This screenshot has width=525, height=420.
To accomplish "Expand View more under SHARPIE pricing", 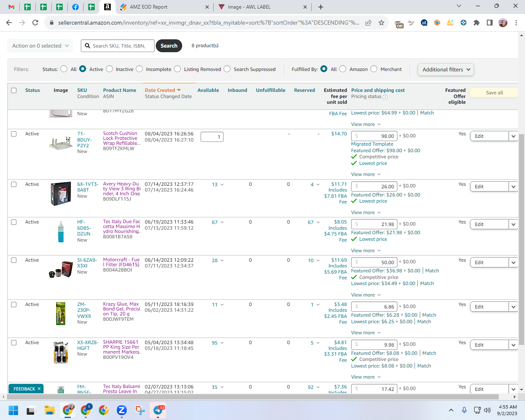I will (x=366, y=377).
